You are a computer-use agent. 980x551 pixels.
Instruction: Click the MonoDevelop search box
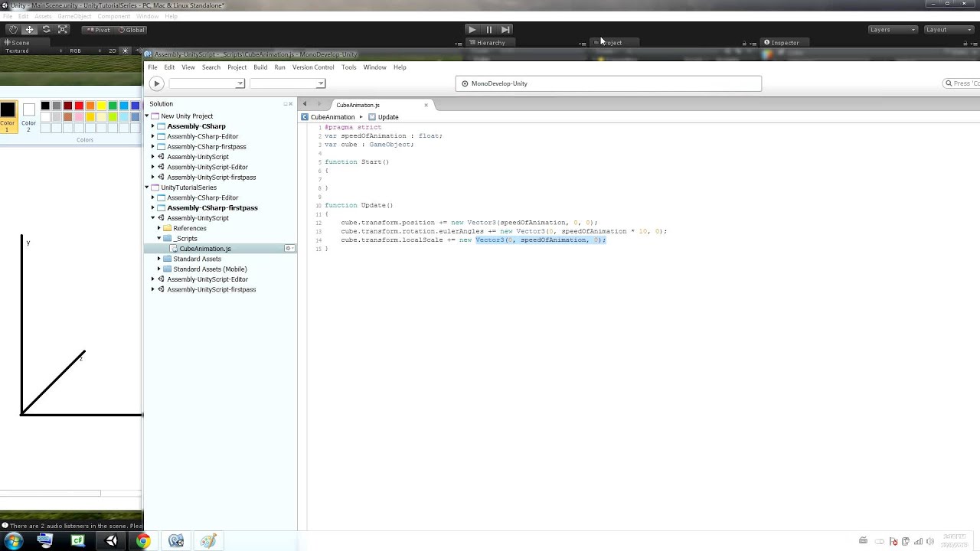click(962, 83)
